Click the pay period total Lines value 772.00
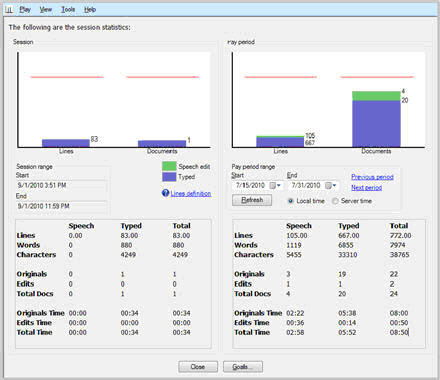This screenshot has width=440, height=380. coord(400,235)
